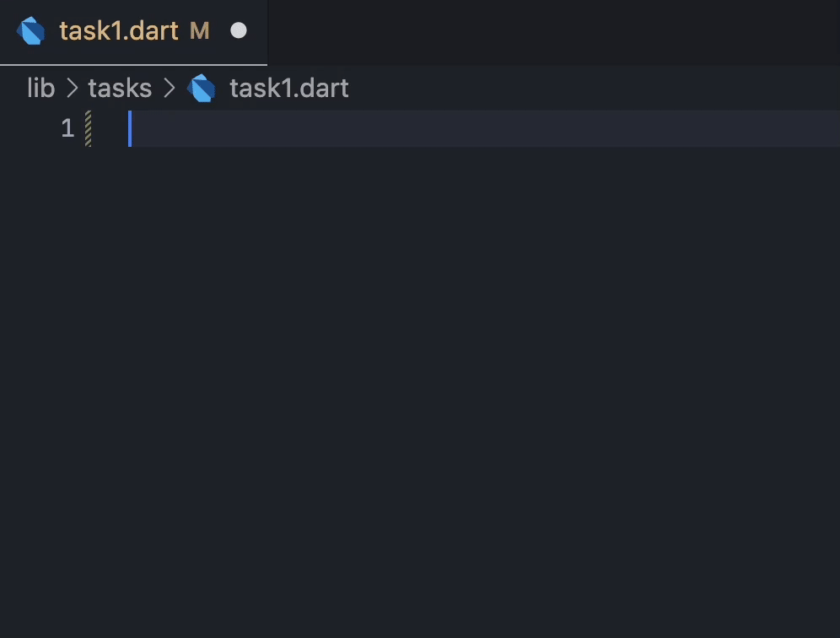Open the lib folder breadcrumb
This screenshot has width=840, height=638.
(40, 88)
